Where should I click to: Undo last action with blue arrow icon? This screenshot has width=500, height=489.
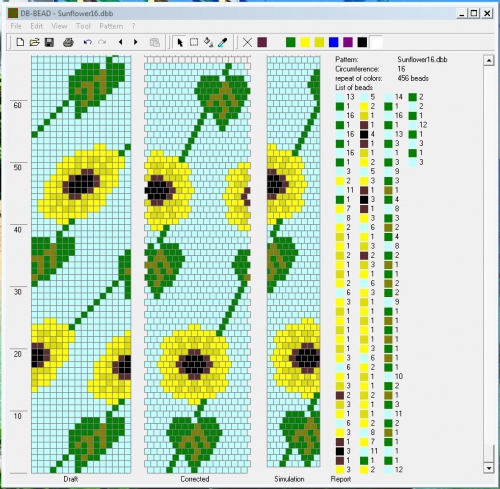click(x=88, y=42)
